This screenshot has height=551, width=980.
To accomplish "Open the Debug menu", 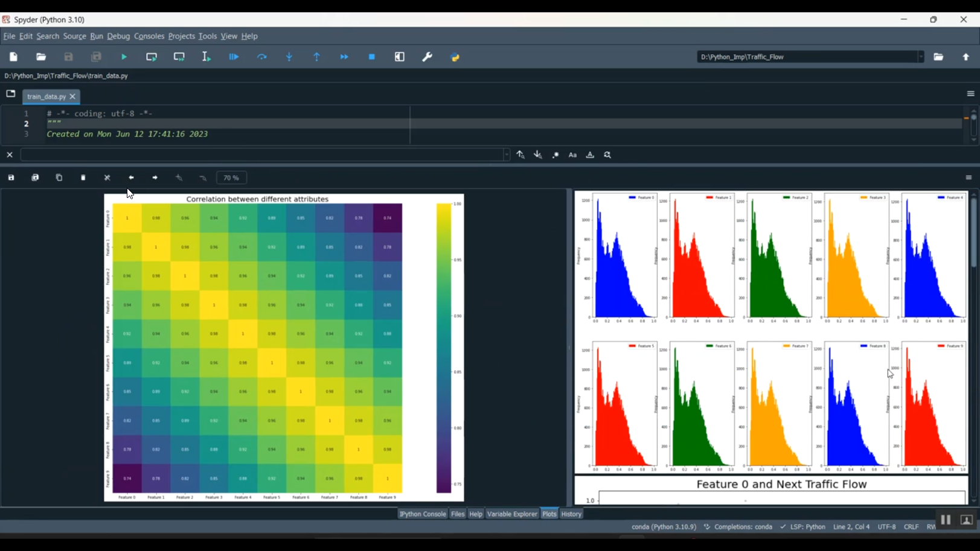I will (x=118, y=36).
